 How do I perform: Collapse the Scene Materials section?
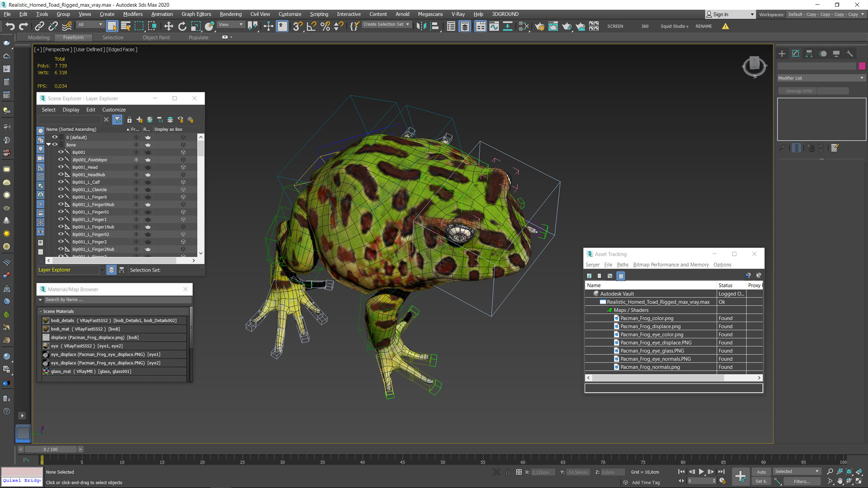coord(40,311)
